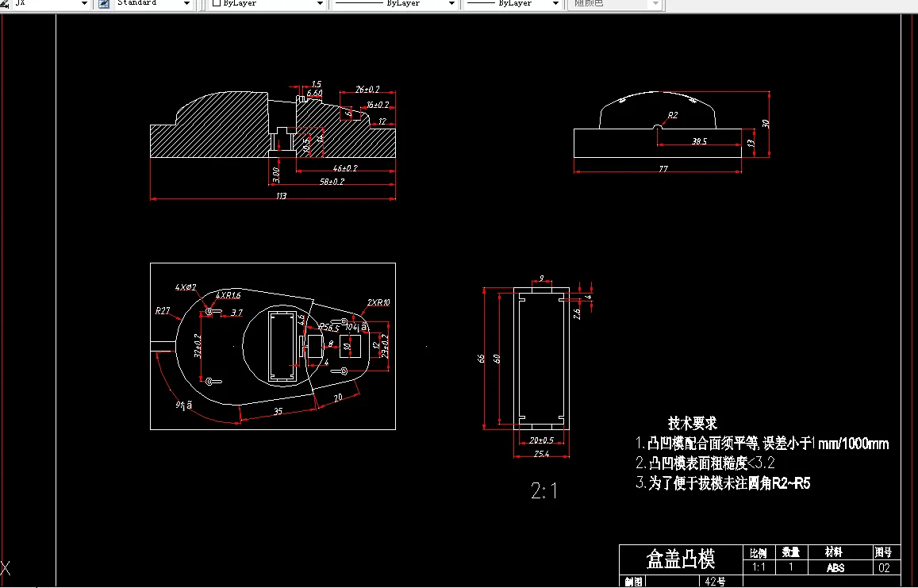Open the Standard table style dropdown
The width and height of the screenshot is (918, 588).
pyautogui.click(x=186, y=3)
